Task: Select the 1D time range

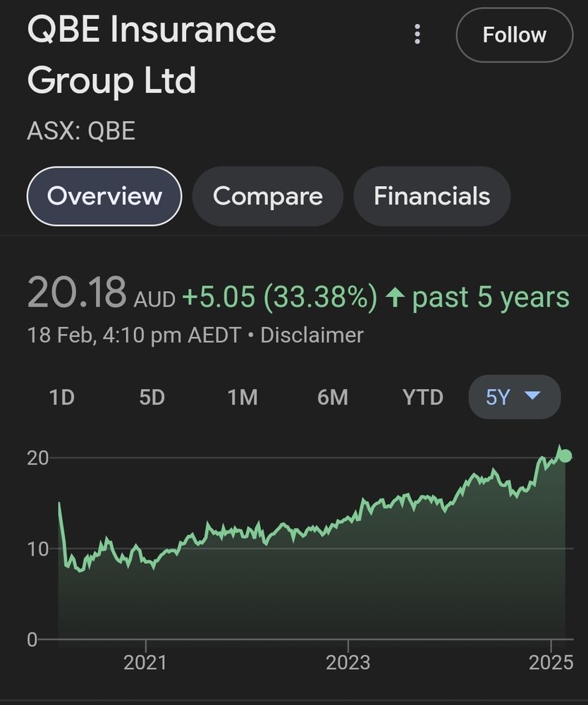Action: click(x=62, y=398)
